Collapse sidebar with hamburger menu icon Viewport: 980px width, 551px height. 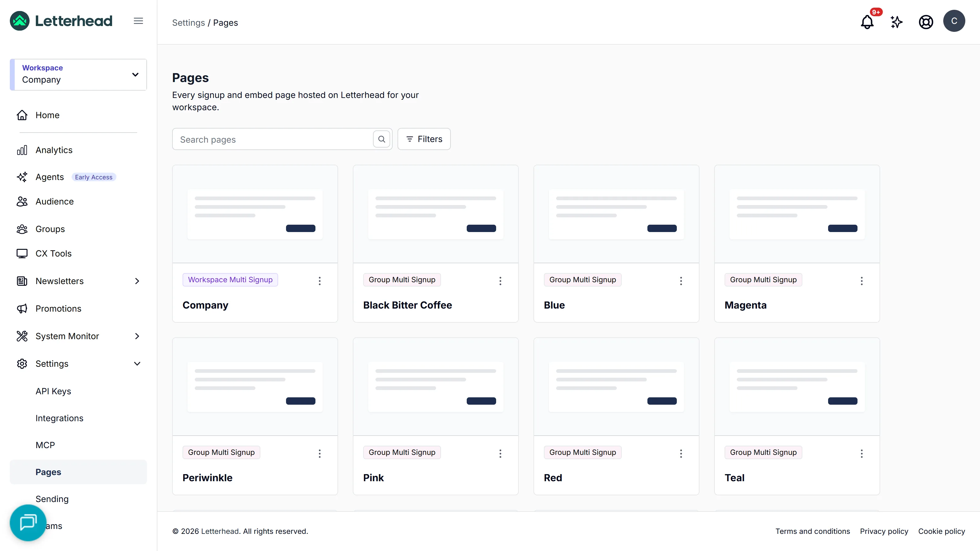[138, 21]
